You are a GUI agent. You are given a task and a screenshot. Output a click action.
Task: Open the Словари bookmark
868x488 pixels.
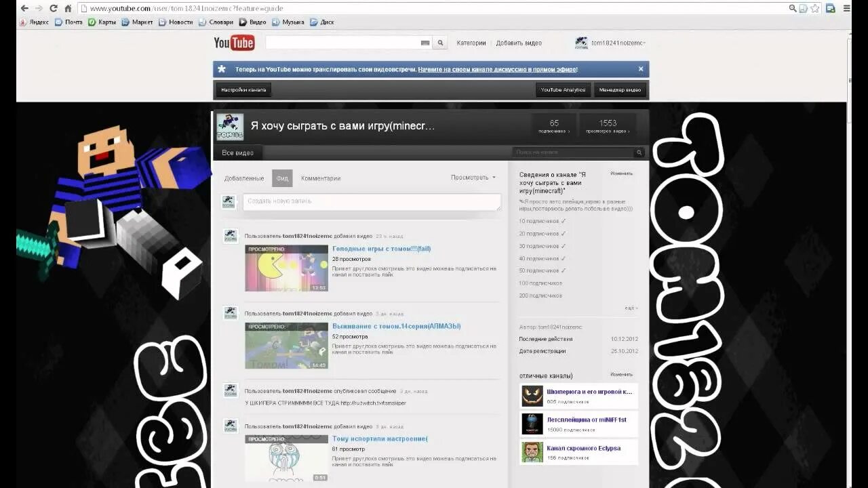[216, 22]
